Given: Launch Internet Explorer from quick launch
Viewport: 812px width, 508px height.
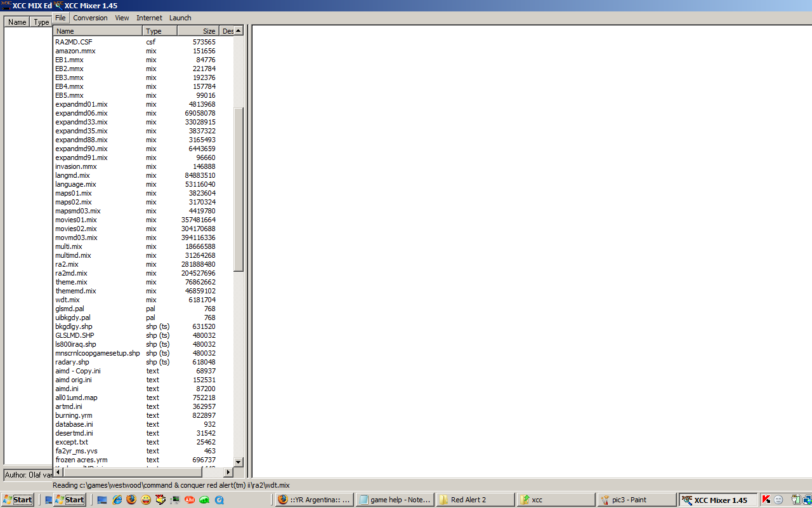Looking at the screenshot, I should click(x=116, y=500).
